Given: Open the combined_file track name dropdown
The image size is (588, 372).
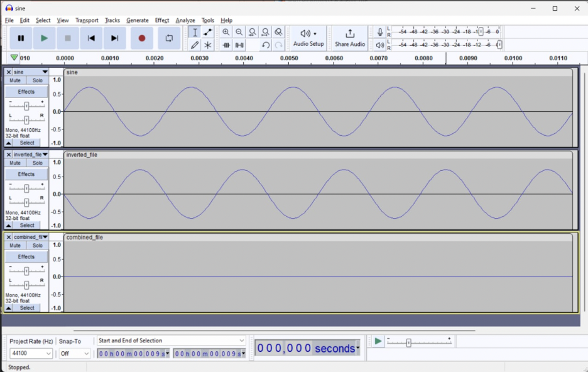Looking at the screenshot, I should tap(31, 237).
